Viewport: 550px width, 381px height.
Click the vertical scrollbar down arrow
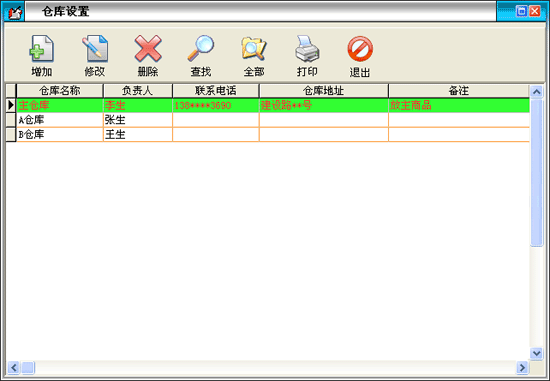tap(536, 353)
